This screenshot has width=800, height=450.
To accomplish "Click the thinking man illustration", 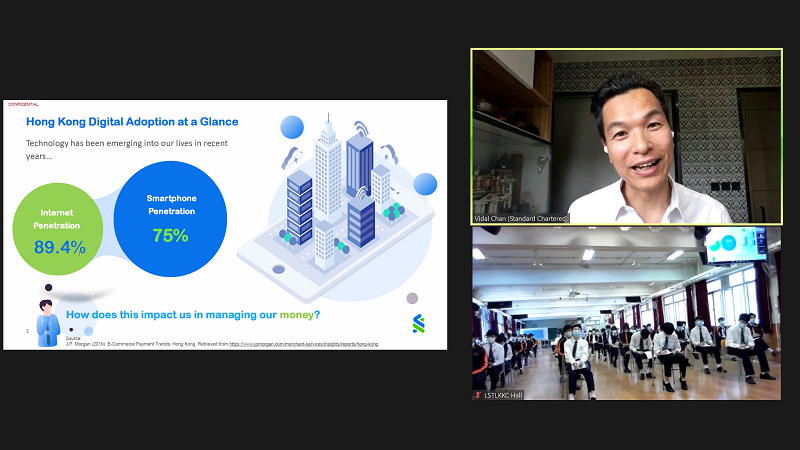I will click(47, 318).
